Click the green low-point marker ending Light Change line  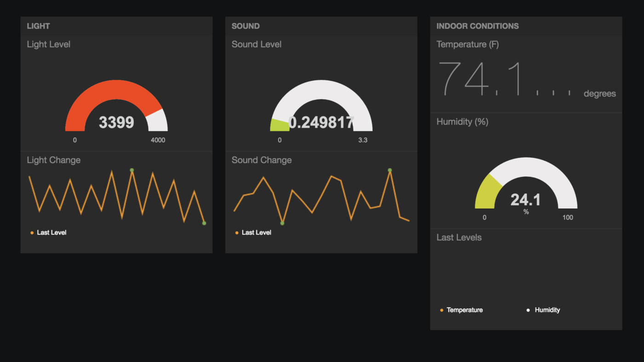coord(204,223)
